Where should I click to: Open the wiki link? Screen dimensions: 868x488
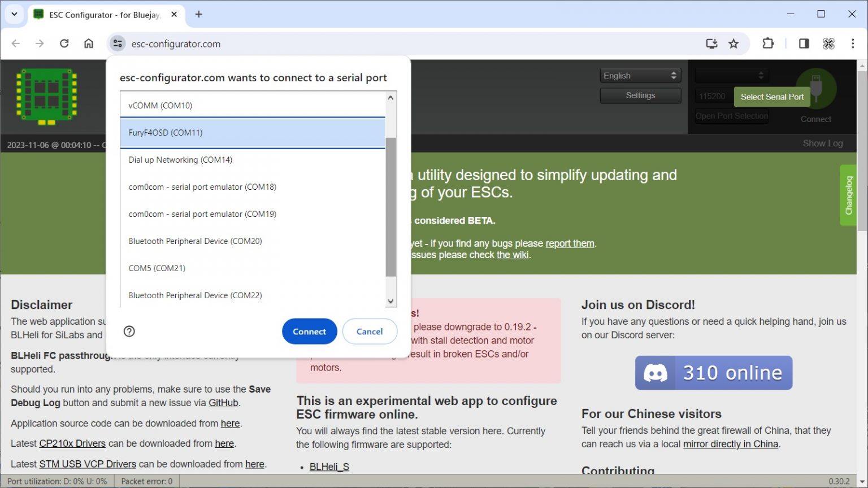(513, 255)
